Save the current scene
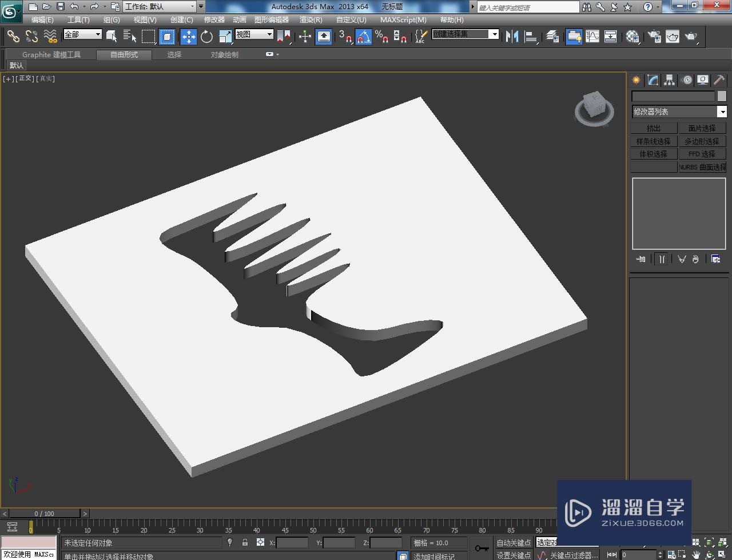Viewport: 732px width, 560px height. click(61, 7)
